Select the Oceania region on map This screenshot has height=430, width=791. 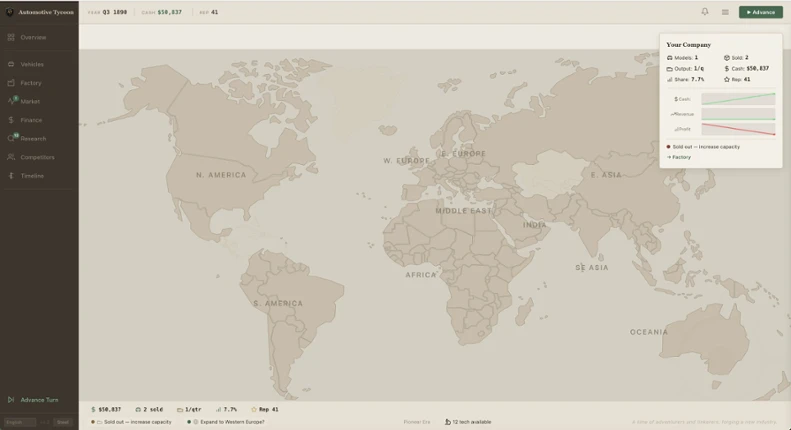tap(649, 332)
